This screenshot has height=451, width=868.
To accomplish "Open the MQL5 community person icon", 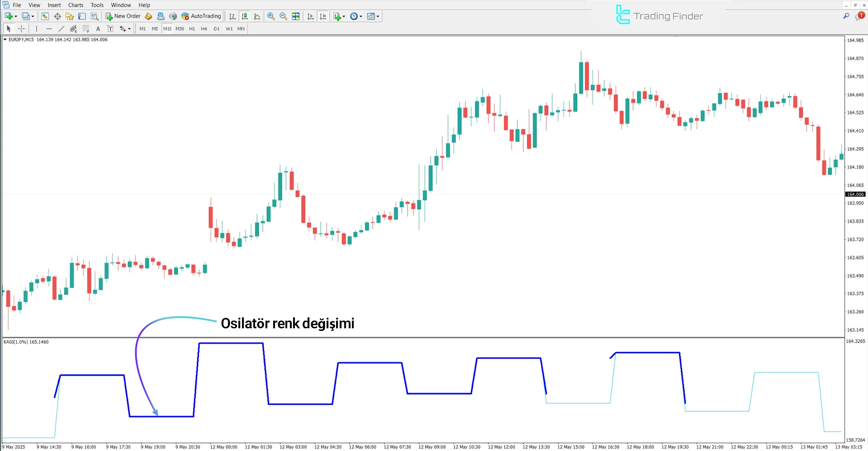I will tap(161, 16).
